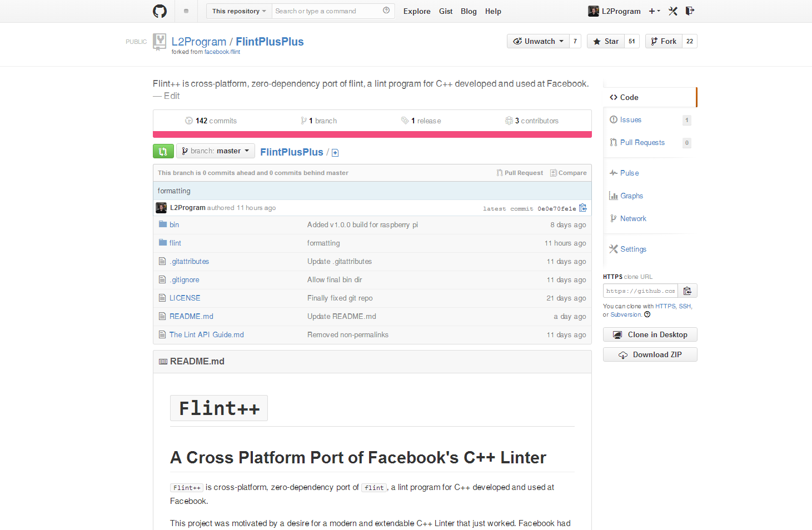Screen dimensions: 812x530
Task: Star the repository
Action: point(606,41)
